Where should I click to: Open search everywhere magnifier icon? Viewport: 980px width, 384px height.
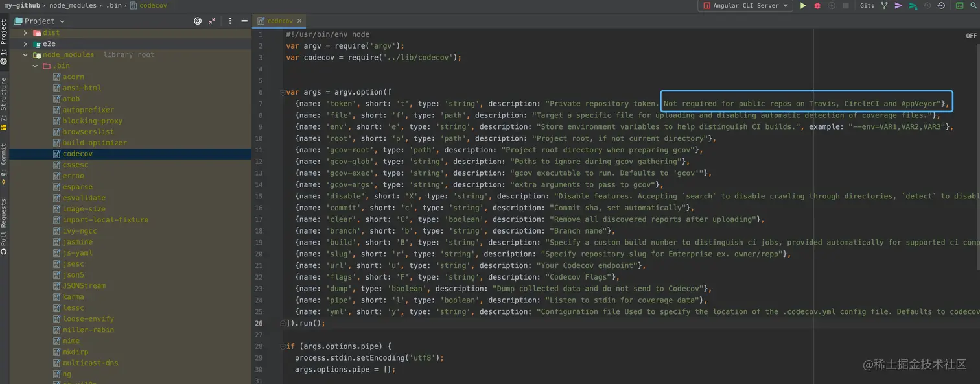974,5
